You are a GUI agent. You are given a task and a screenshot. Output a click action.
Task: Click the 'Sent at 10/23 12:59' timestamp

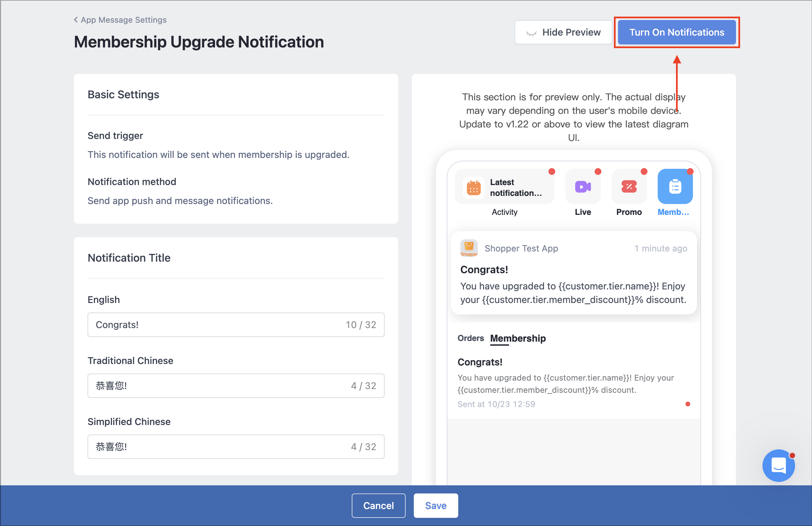[x=497, y=404]
